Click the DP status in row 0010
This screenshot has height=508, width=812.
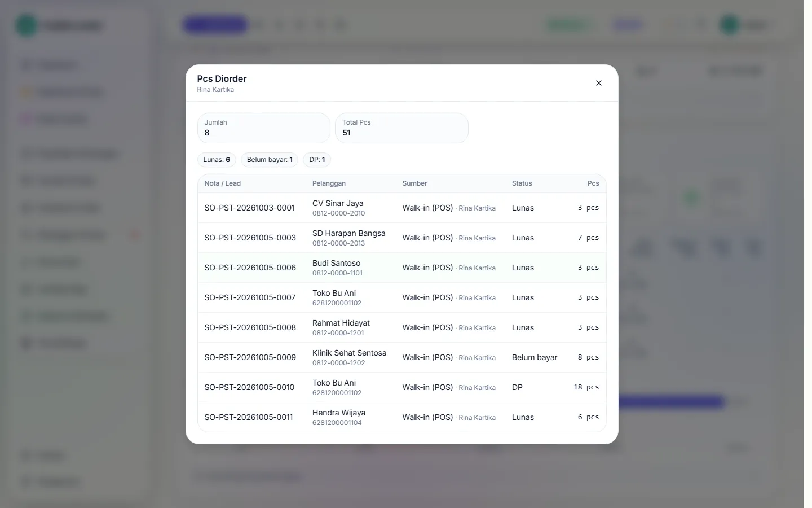coord(517,387)
